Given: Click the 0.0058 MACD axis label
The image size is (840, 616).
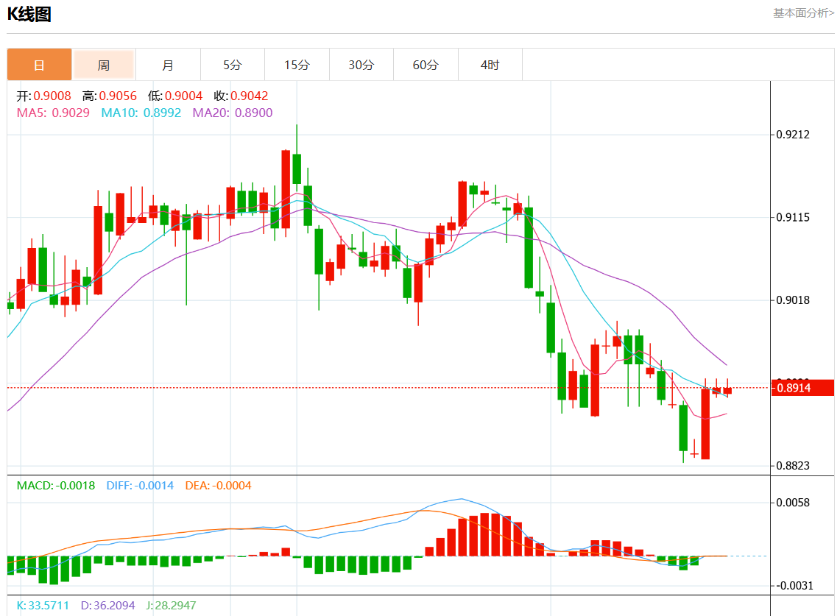Looking at the screenshot, I should pyautogui.click(x=793, y=503).
